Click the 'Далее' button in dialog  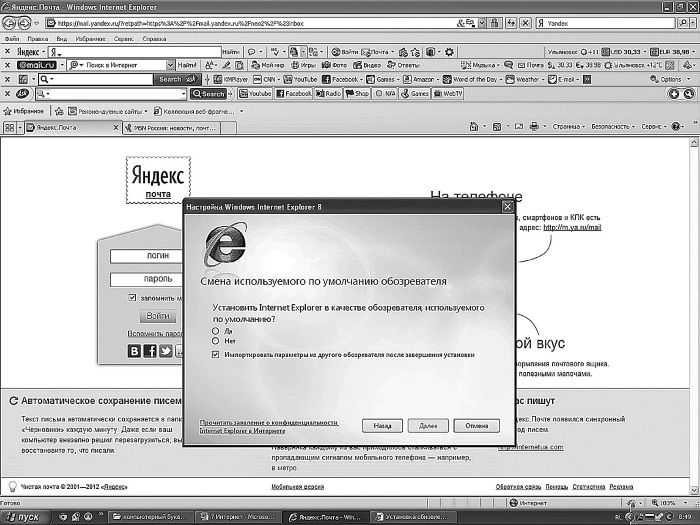[x=428, y=425]
